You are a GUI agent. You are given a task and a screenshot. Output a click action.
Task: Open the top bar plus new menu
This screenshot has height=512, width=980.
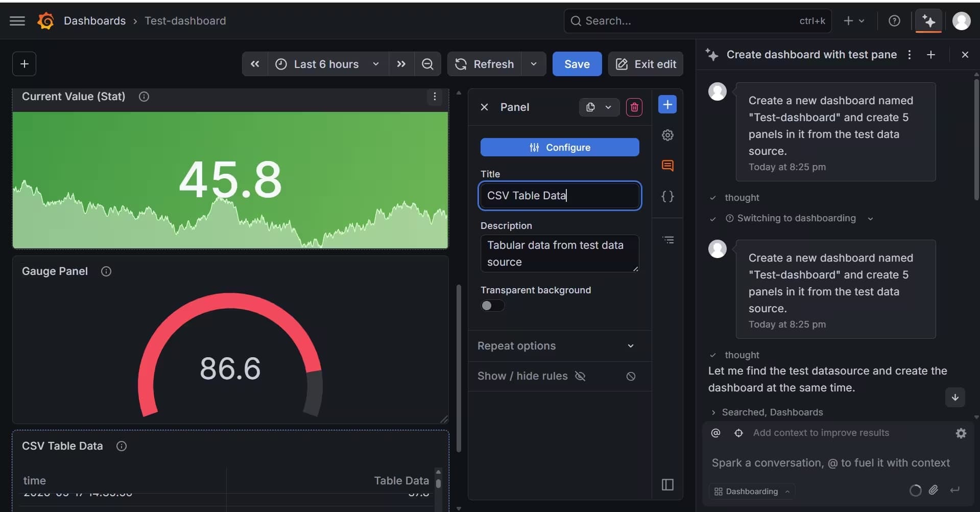(854, 21)
